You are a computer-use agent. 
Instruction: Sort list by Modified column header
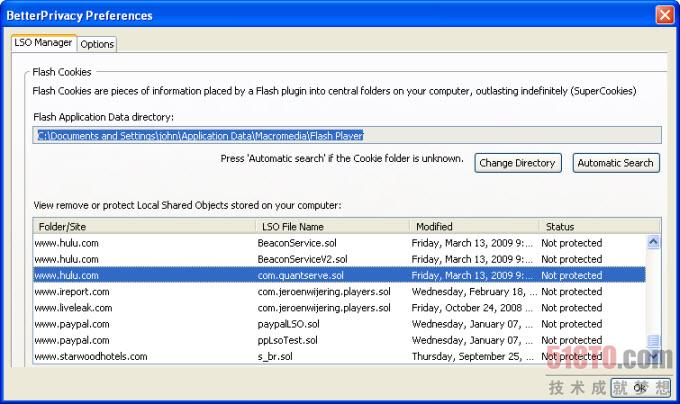474,226
